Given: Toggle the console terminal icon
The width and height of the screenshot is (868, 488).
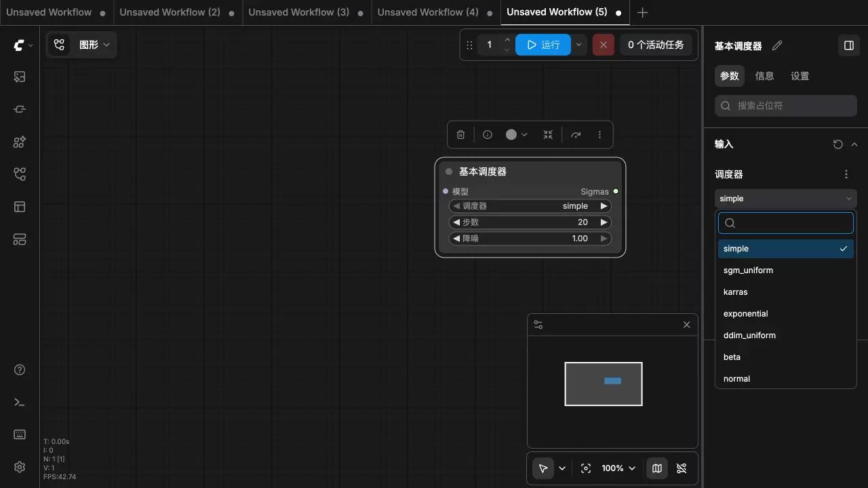Looking at the screenshot, I should [x=20, y=402].
